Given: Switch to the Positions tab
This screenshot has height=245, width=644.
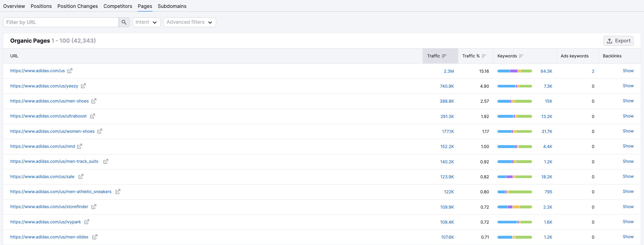Looking at the screenshot, I should coord(41,6).
